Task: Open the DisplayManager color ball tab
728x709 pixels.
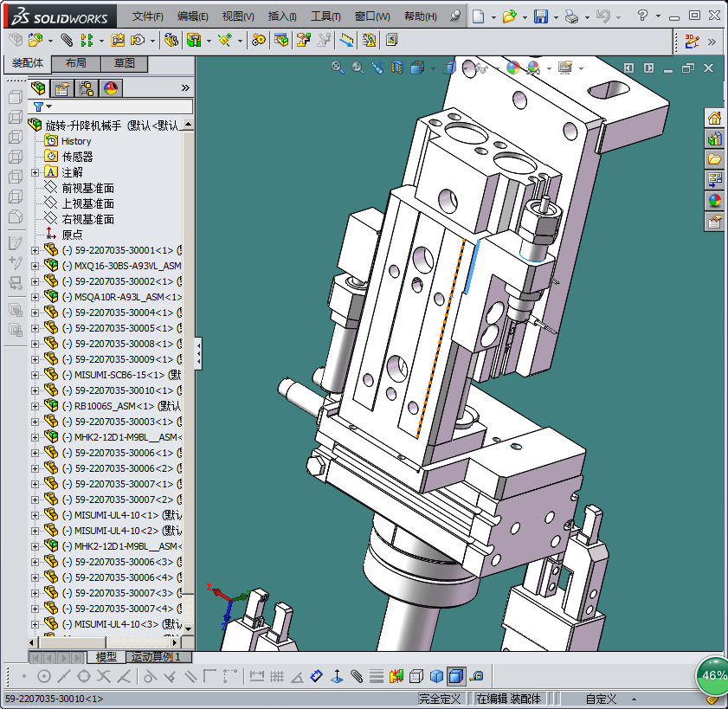Action: (x=111, y=88)
